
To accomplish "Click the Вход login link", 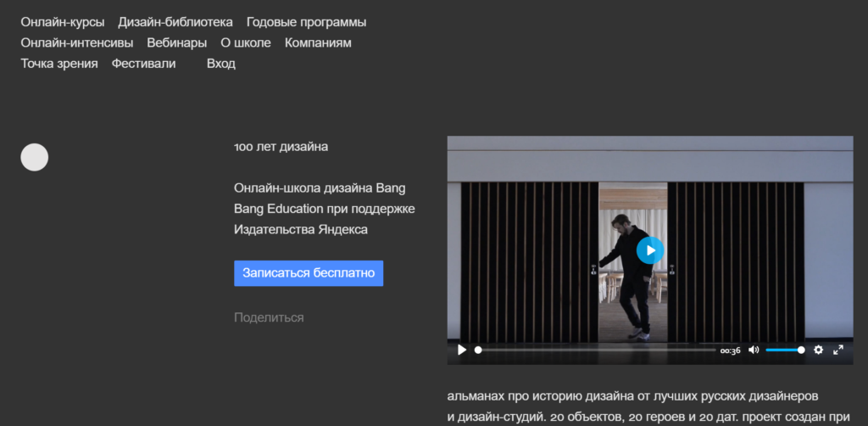I will [221, 64].
